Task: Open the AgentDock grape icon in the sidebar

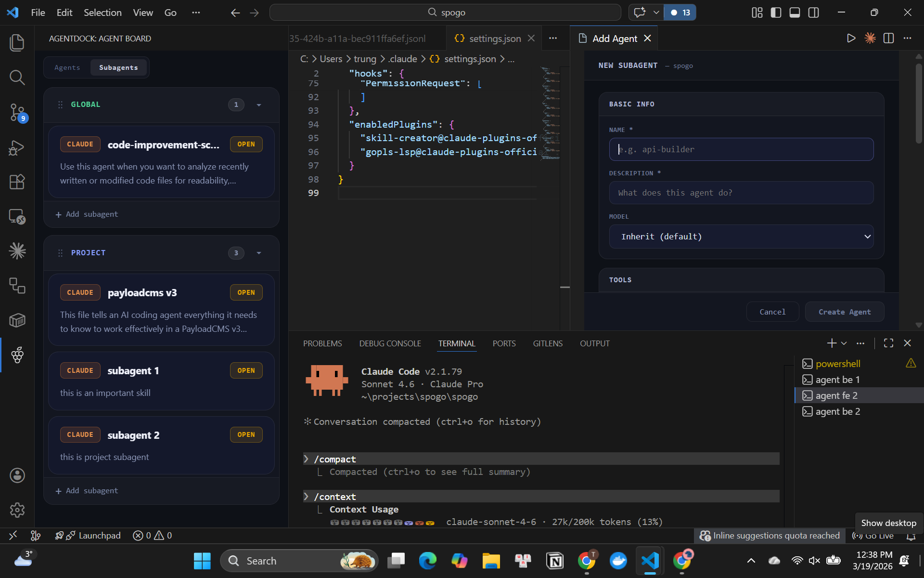Action: (x=17, y=355)
